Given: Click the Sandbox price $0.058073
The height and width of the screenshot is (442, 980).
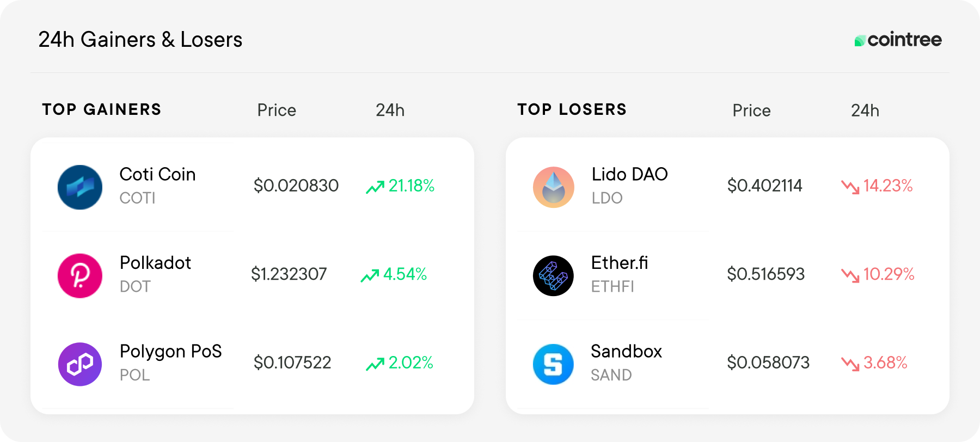Looking at the screenshot, I should pyautogui.click(x=768, y=363).
